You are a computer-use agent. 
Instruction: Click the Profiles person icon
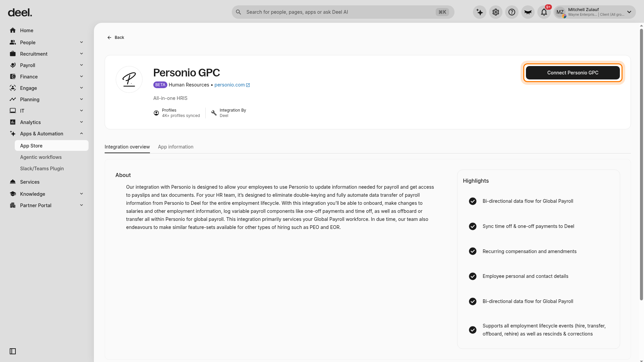click(156, 113)
